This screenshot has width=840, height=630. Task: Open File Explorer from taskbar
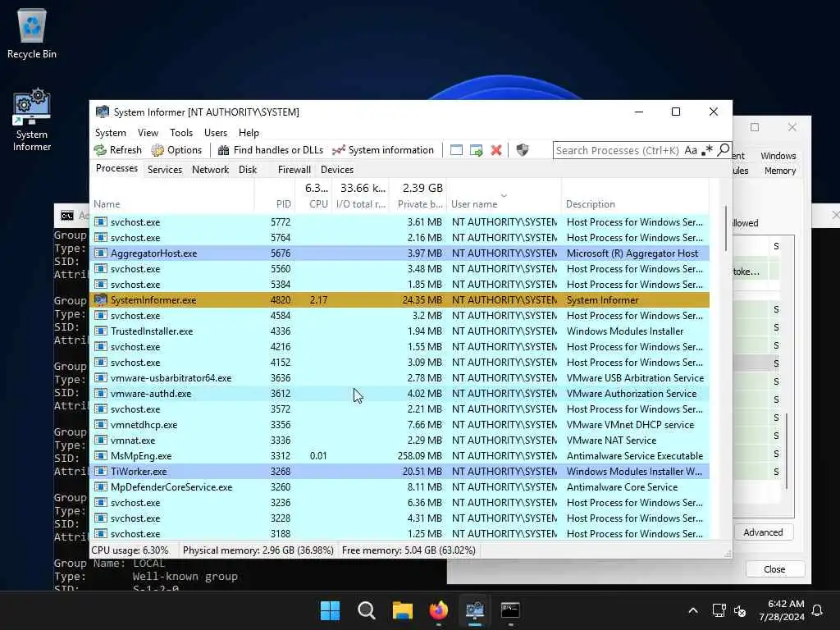click(x=402, y=610)
